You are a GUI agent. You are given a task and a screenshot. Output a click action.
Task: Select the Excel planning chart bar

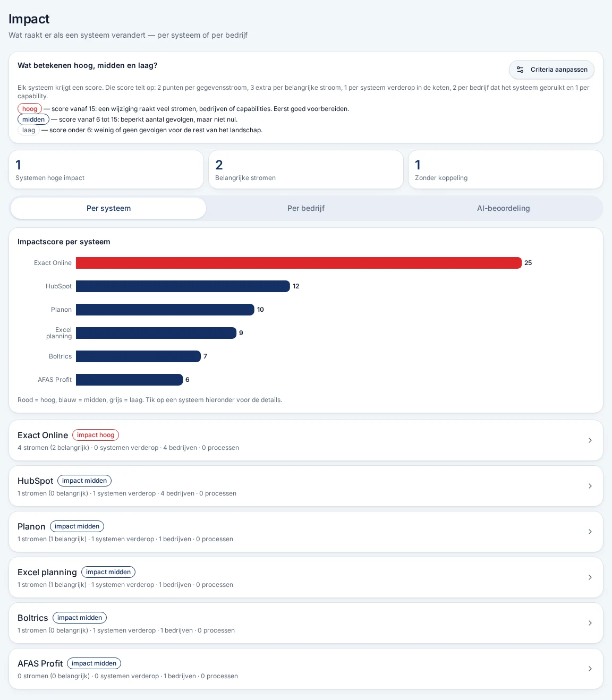156,333
